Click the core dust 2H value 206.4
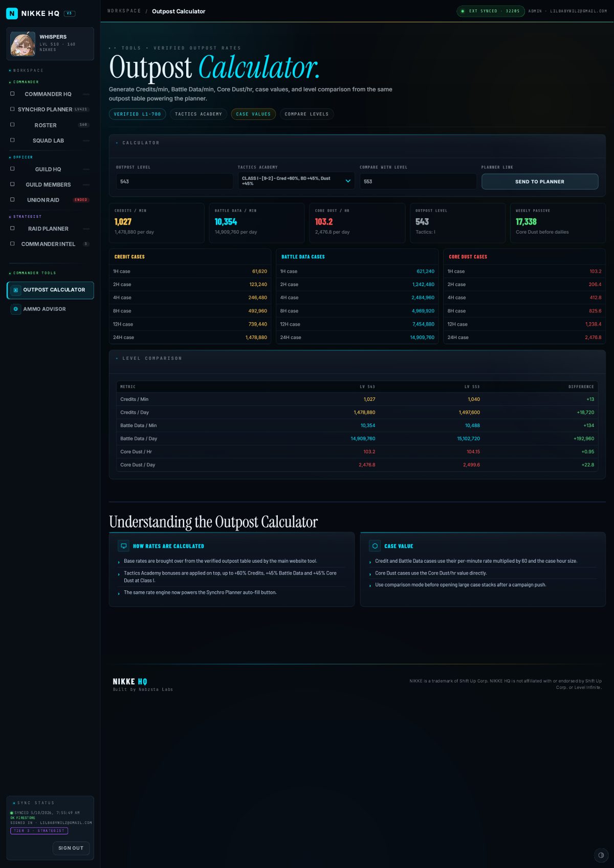Viewport: 614px width, 868px height. point(595,284)
